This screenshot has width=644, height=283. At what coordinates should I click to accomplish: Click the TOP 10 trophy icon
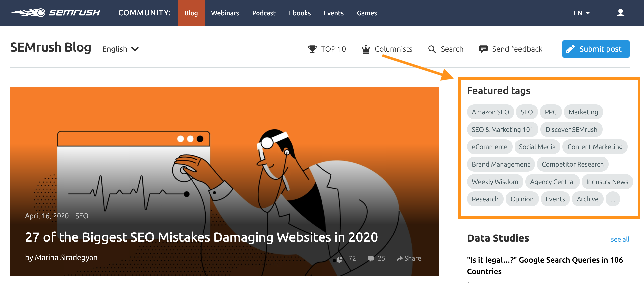point(312,49)
